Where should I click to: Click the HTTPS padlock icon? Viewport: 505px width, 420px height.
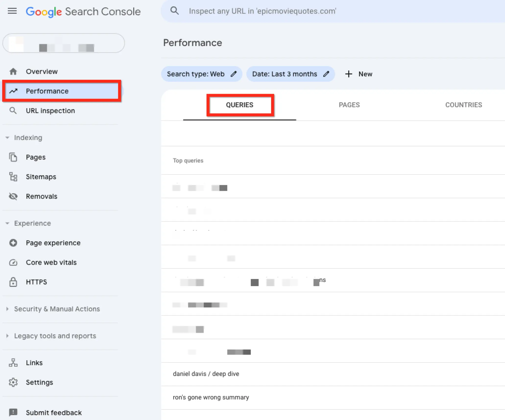[13, 282]
